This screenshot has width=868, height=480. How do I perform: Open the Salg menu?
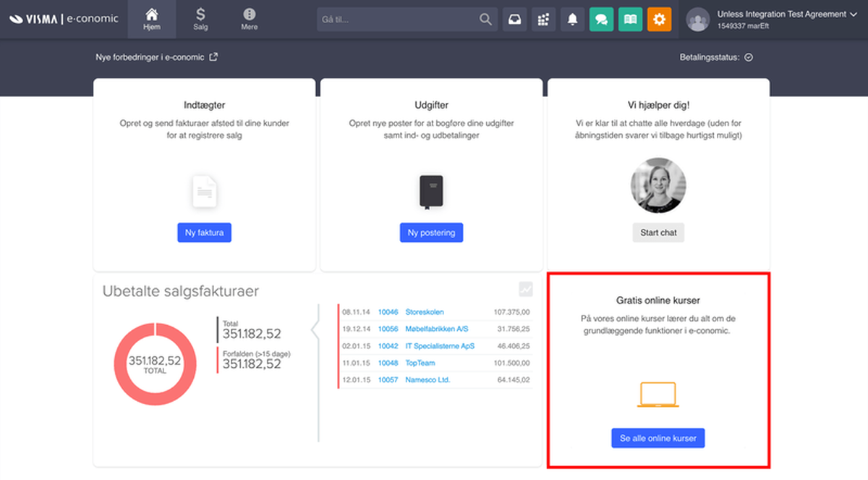pyautogui.click(x=200, y=20)
